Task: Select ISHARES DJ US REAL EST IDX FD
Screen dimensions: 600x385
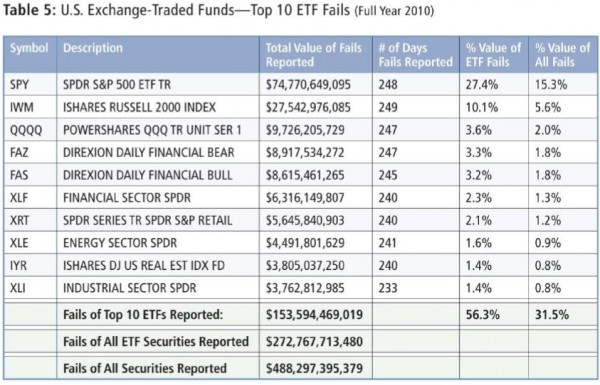Action: pyautogui.click(x=144, y=266)
